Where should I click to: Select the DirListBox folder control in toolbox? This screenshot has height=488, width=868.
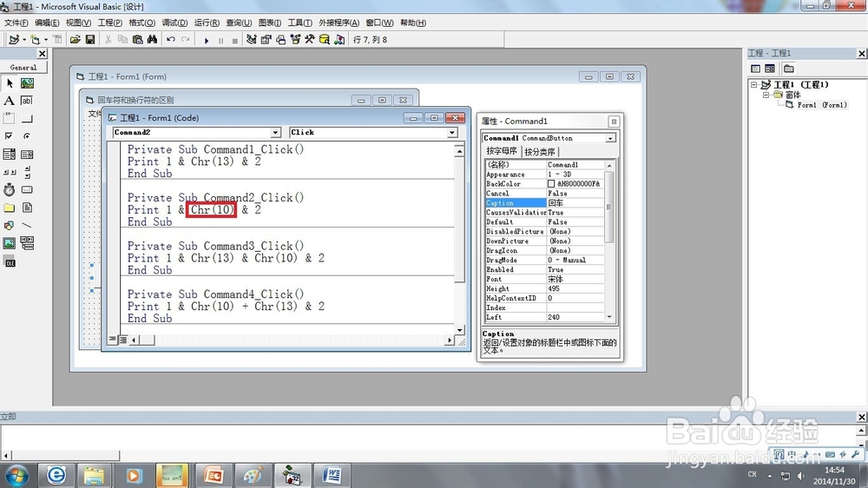tap(10, 208)
